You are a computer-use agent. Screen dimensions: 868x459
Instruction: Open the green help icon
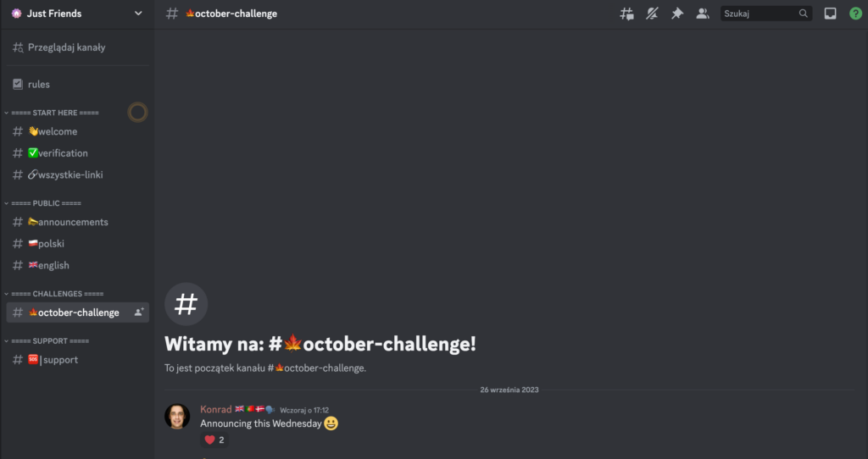point(856,14)
